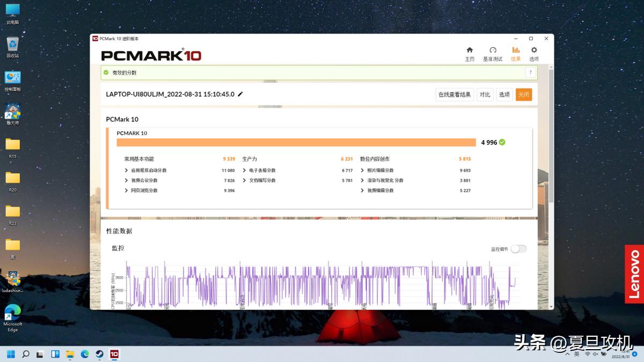Open Steam from the taskbar
644x362 pixels.
[x=99, y=354]
